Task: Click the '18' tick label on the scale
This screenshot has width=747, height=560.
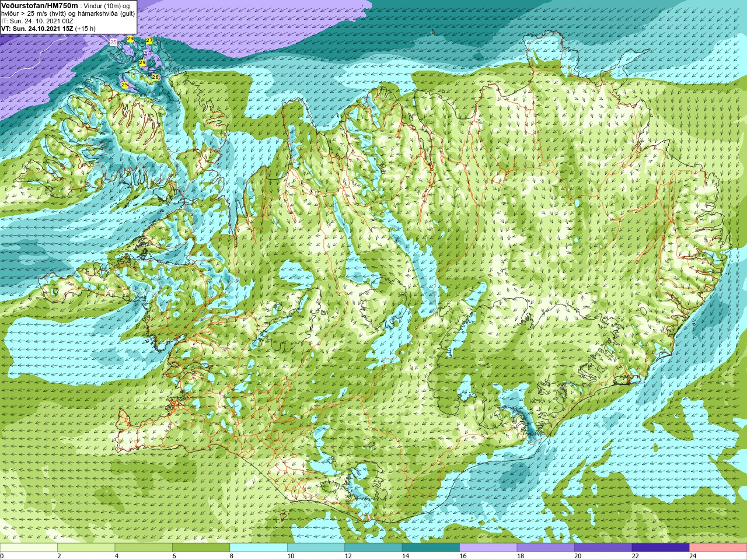Action: (x=521, y=556)
